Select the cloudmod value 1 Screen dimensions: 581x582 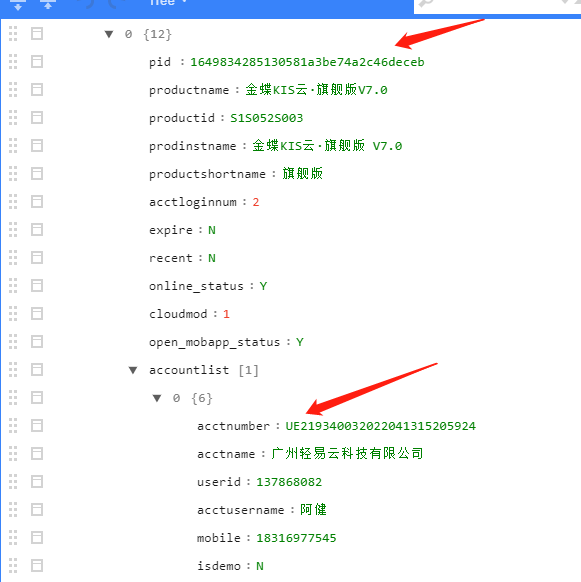pos(226,314)
